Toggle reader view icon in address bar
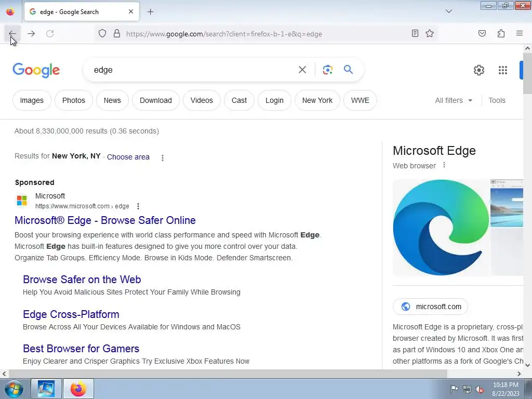 (x=415, y=33)
